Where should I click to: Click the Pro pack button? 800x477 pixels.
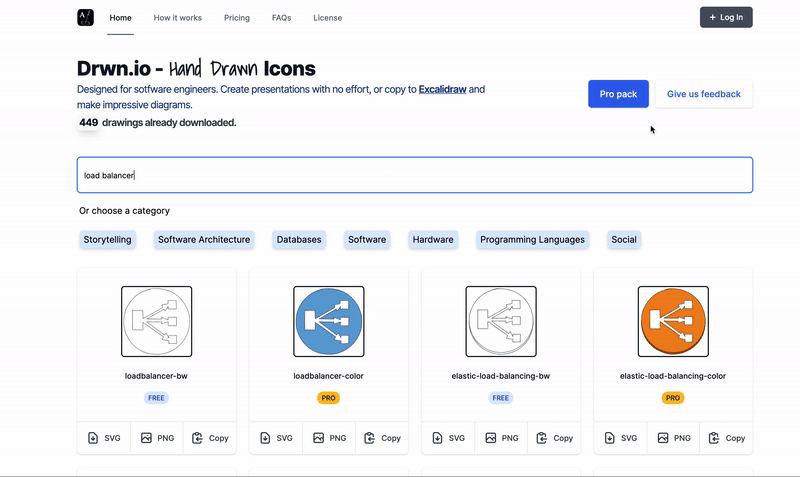[x=618, y=94]
